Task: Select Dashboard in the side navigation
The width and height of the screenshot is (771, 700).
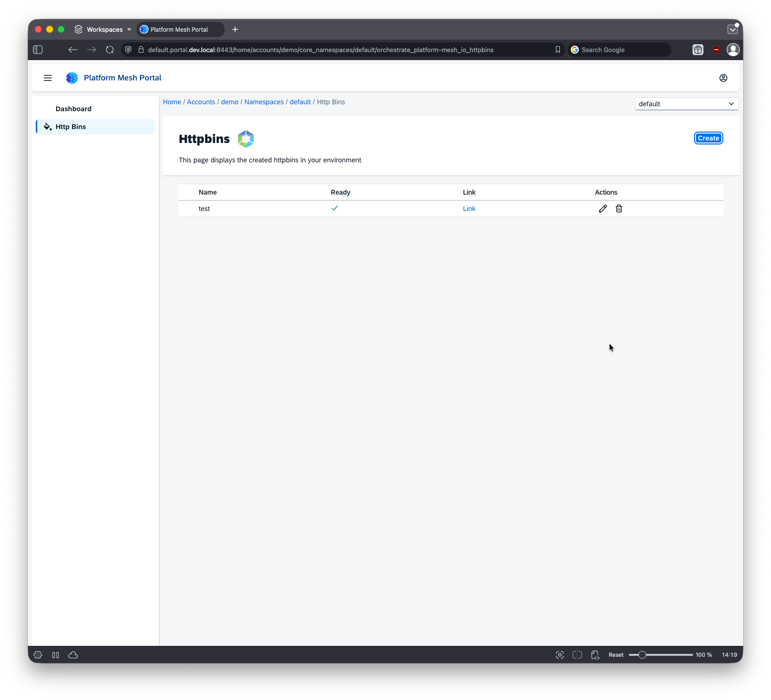Action: click(x=74, y=109)
